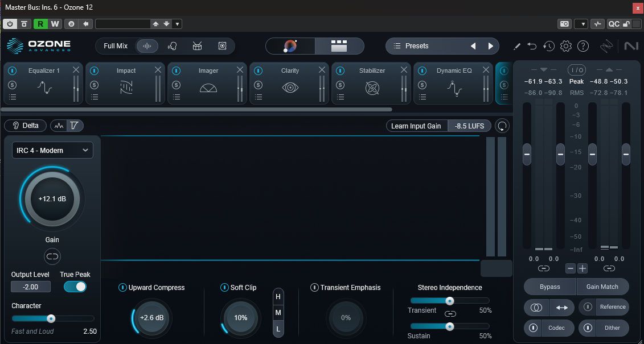
Task: Disable Soft Clip
Action: [224, 288]
